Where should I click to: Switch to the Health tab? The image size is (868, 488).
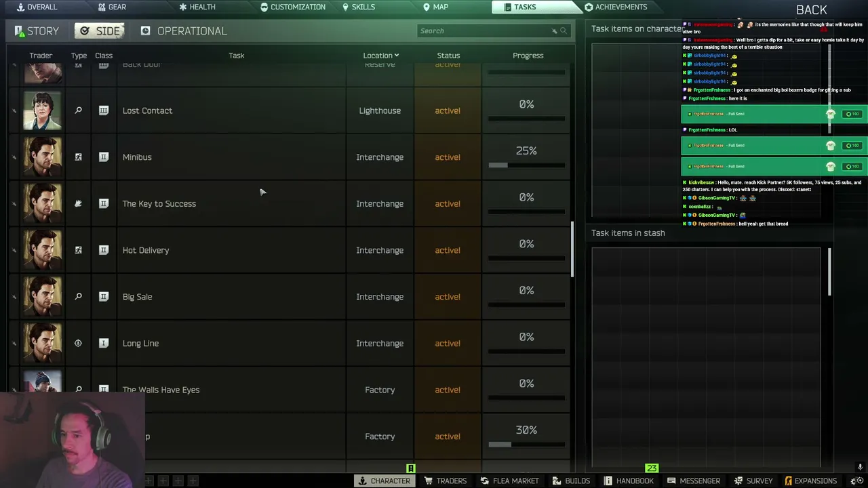[197, 7]
